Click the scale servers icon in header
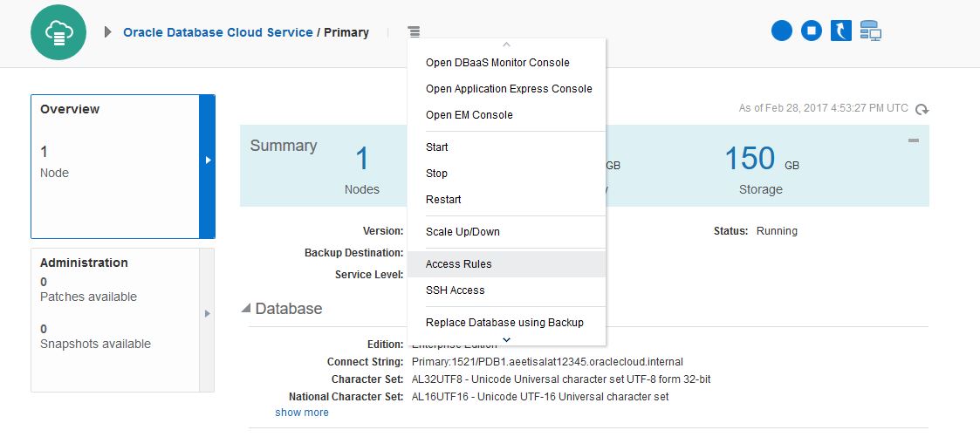The height and width of the screenshot is (437, 980). 870,31
